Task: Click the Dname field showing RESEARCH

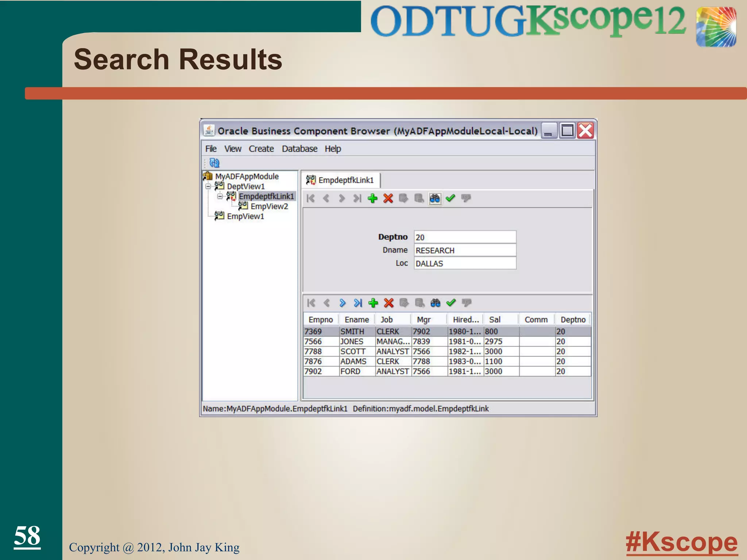Action: pyautogui.click(x=465, y=250)
